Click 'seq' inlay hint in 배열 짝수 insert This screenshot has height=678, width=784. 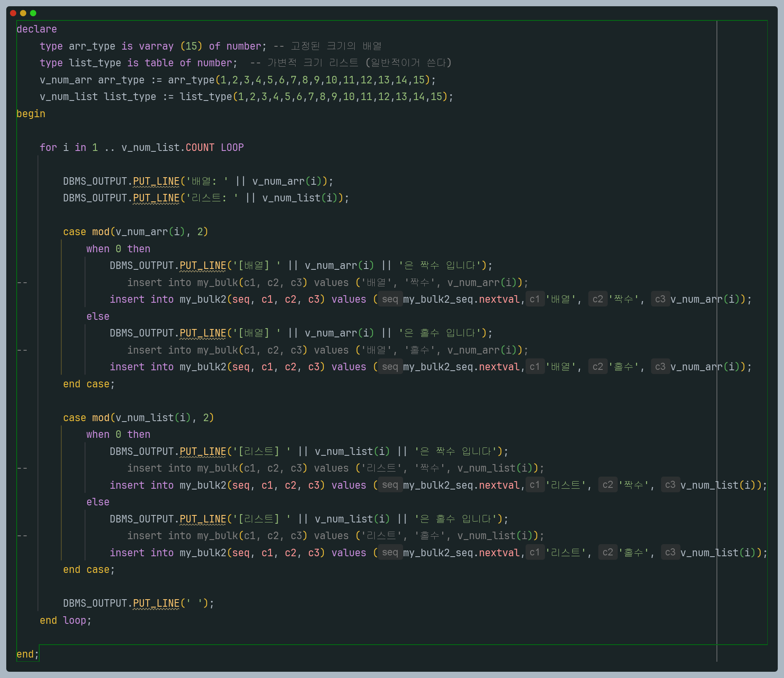(x=390, y=299)
